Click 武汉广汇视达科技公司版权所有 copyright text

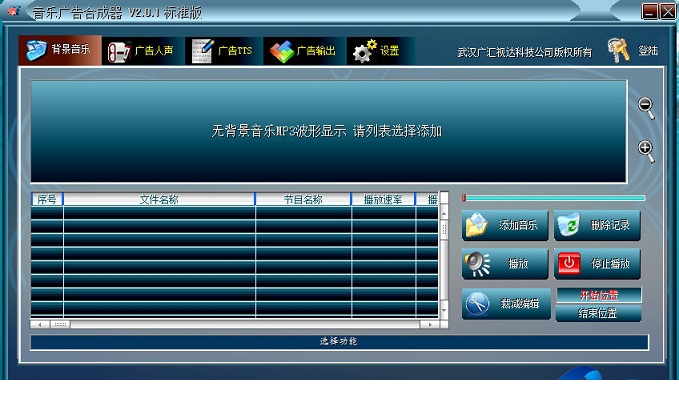click(524, 52)
